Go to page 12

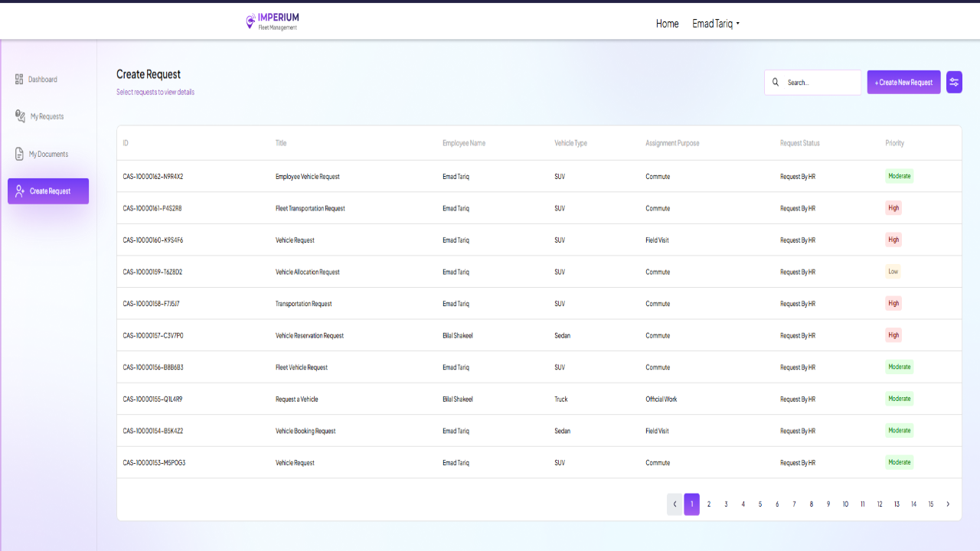(880, 504)
